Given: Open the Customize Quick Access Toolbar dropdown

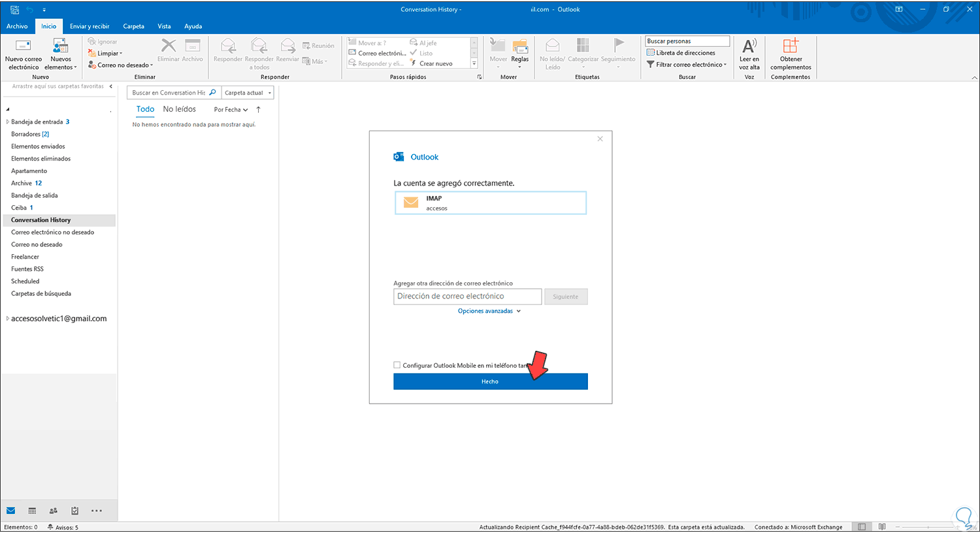Looking at the screenshot, I should click(x=44, y=10).
